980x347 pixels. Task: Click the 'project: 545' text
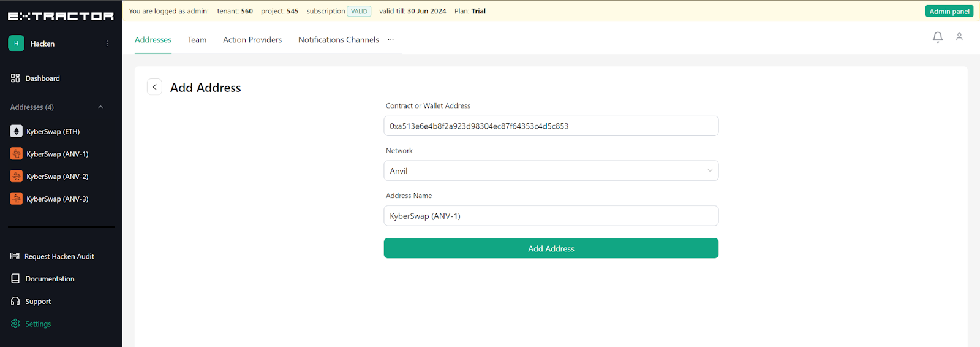pos(280,11)
